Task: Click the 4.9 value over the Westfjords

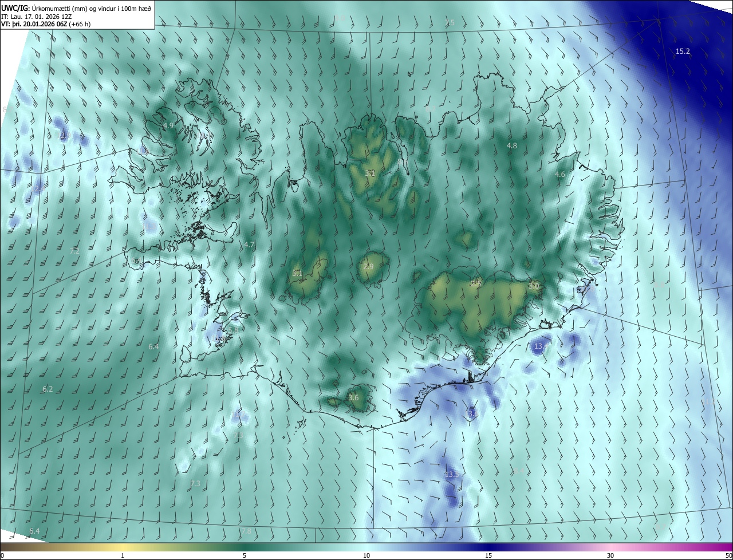Action: 168,125
